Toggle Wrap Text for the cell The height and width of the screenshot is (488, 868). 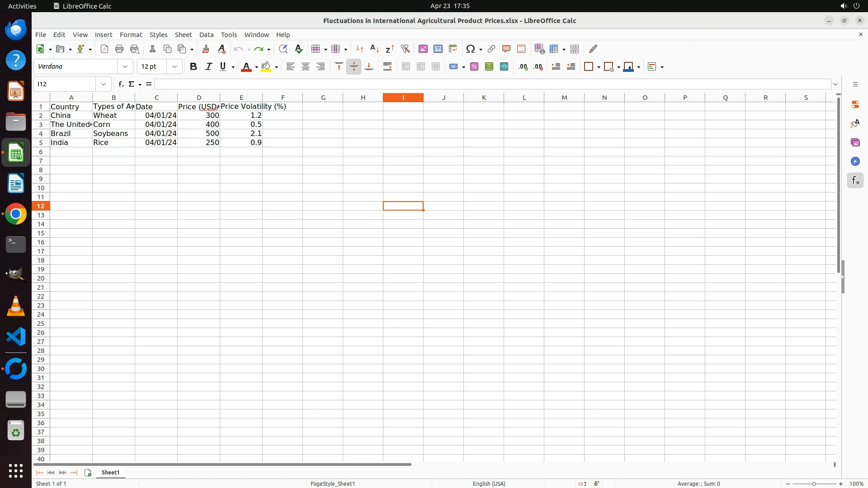[387, 67]
